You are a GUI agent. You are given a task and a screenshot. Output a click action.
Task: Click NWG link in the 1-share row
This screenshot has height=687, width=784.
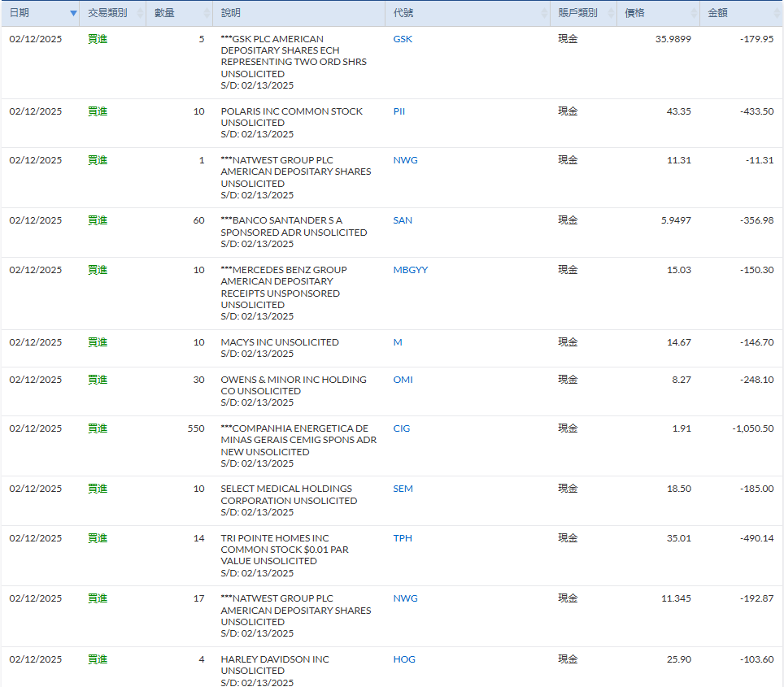[x=405, y=160]
